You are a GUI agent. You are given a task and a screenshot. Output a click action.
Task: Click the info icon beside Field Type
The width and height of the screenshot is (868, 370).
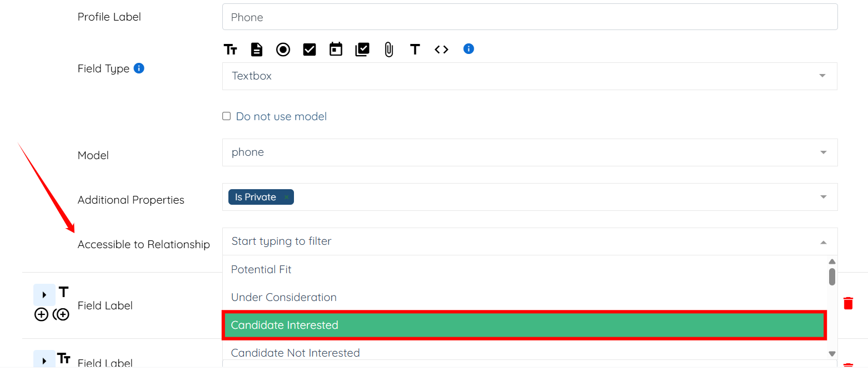coord(139,68)
